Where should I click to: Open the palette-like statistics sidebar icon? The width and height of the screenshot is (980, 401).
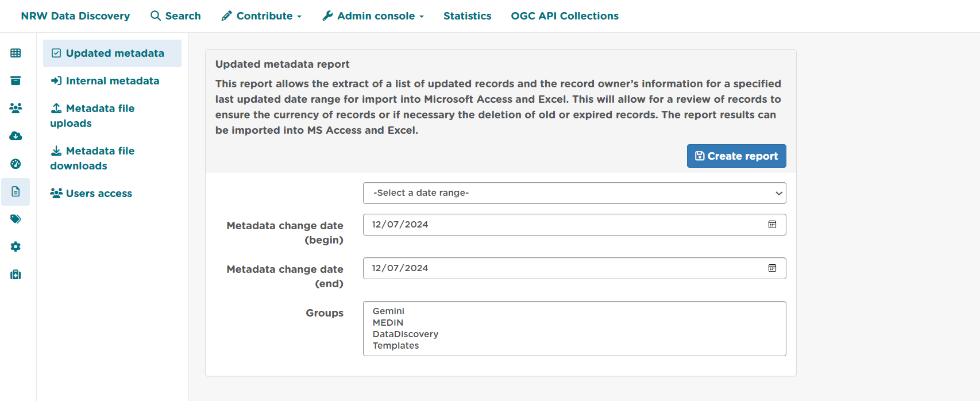click(x=16, y=164)
